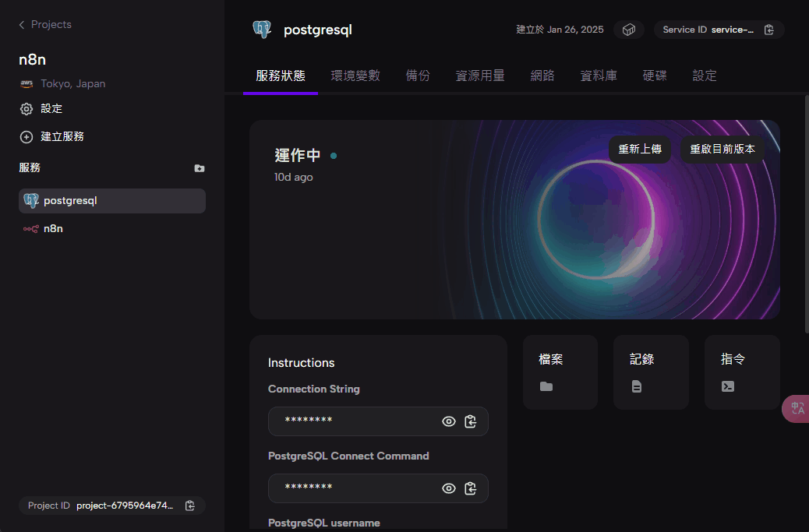Open the 資料庫 tab
The height and width of the screenshot is (532, 809).
pos(599,76)
